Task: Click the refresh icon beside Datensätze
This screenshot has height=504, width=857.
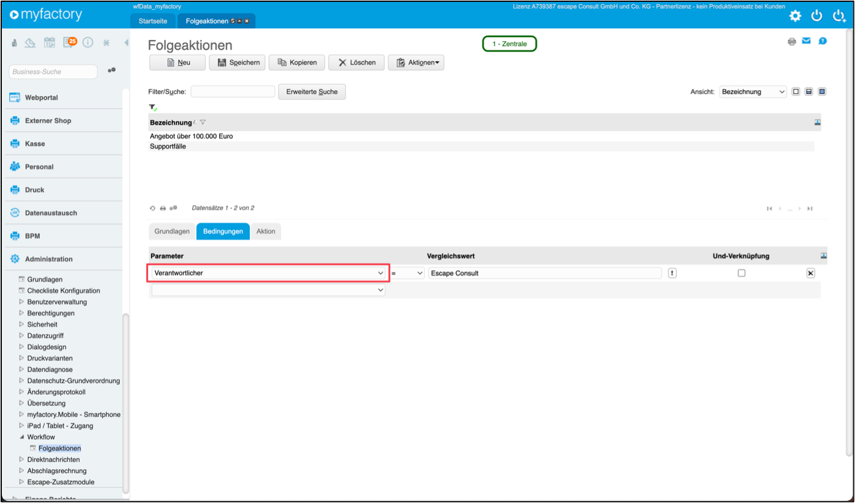Action: (153, 208)
